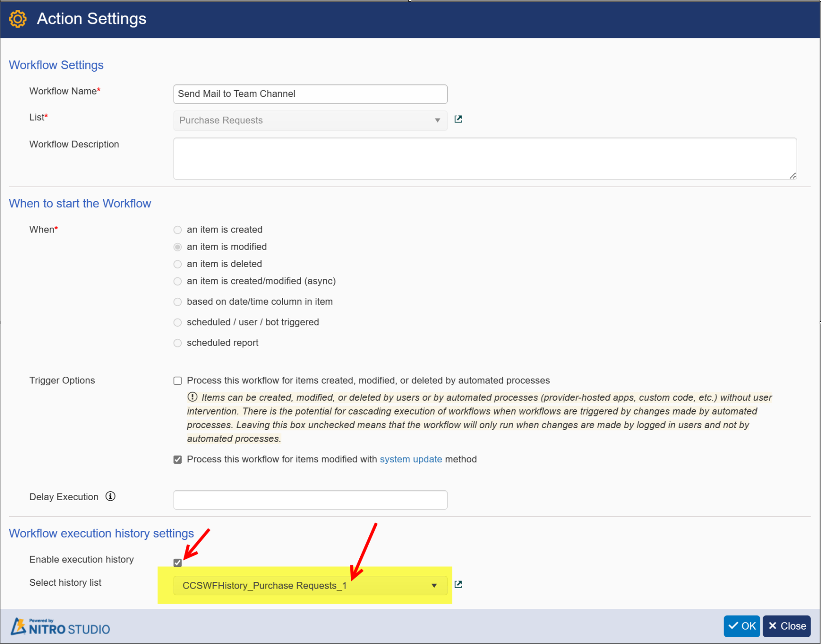The image size is (821, 644).
Task: Click the warning icon in trigger note
Action: tap(193, 397)
